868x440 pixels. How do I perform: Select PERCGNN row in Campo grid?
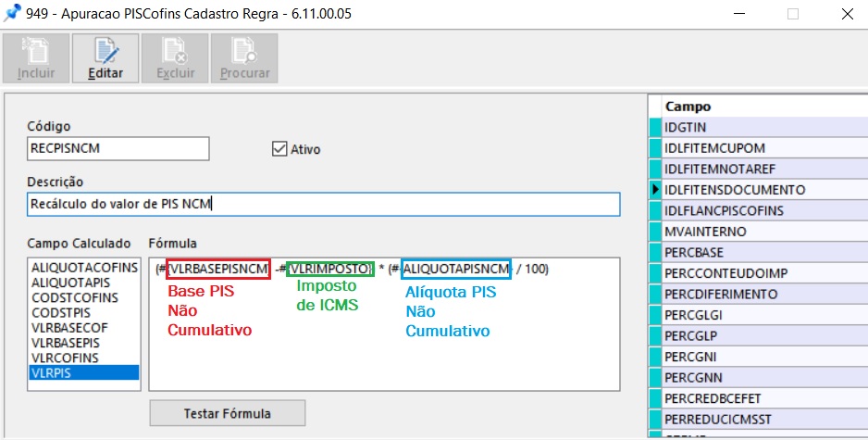[764, 377]
